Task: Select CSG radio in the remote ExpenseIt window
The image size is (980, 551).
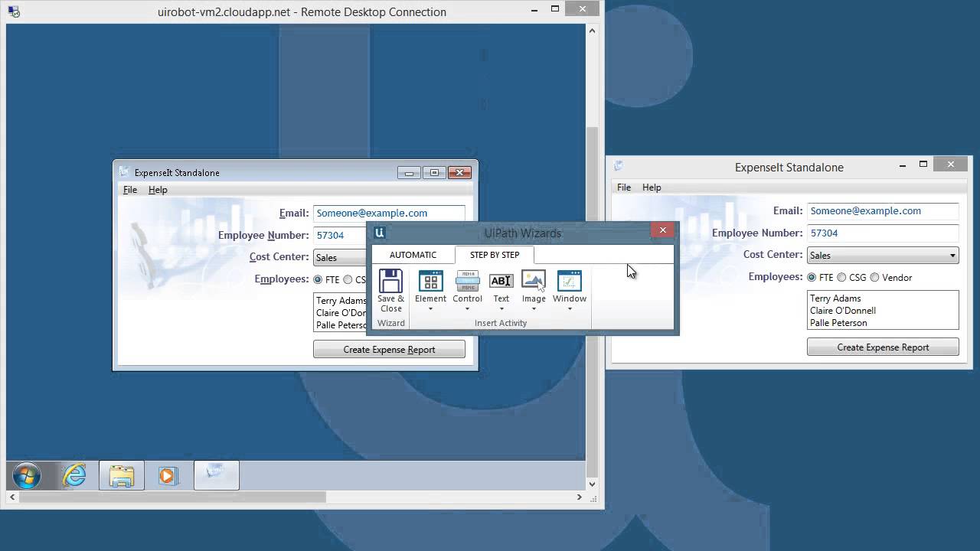Action: (x=348, y=279)
